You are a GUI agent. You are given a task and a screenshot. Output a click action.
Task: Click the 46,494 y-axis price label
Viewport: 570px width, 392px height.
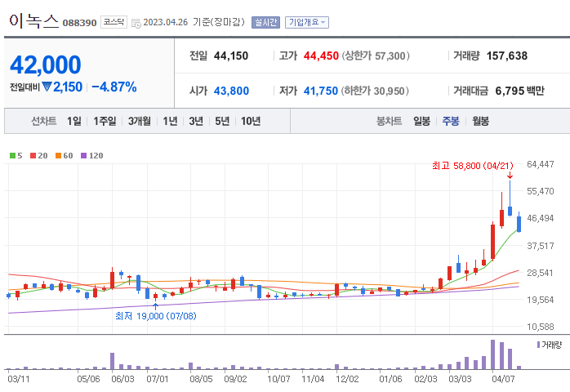[540, 219]
